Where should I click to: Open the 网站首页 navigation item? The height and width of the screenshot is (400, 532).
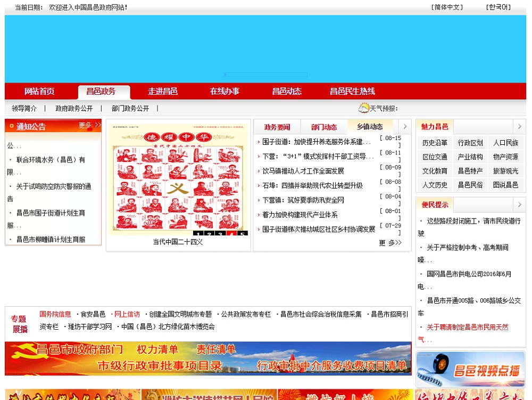[39, 91]
